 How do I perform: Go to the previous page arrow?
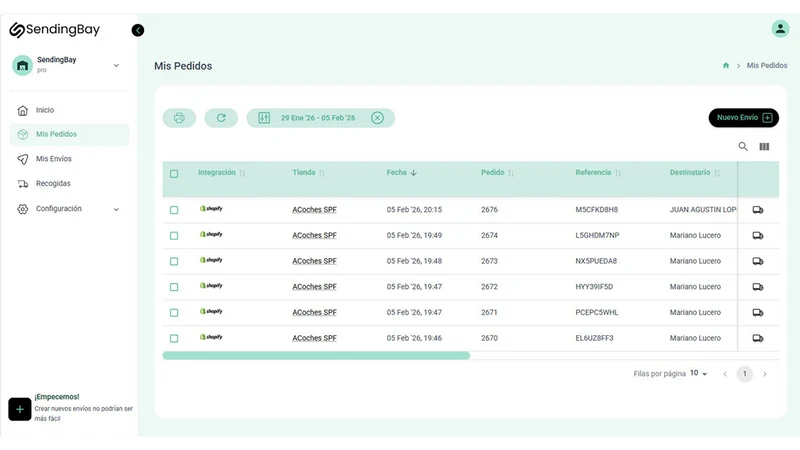tap(724, 374)
